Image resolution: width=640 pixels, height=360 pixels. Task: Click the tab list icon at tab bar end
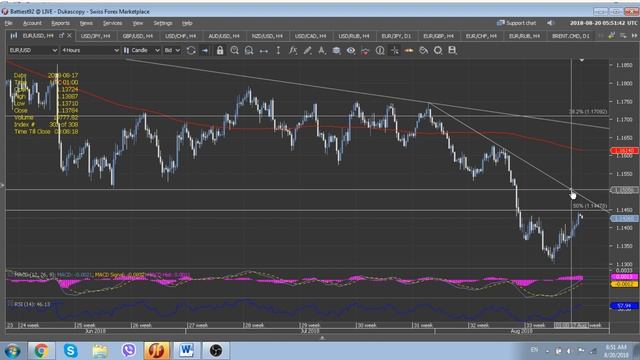(623, 36)
